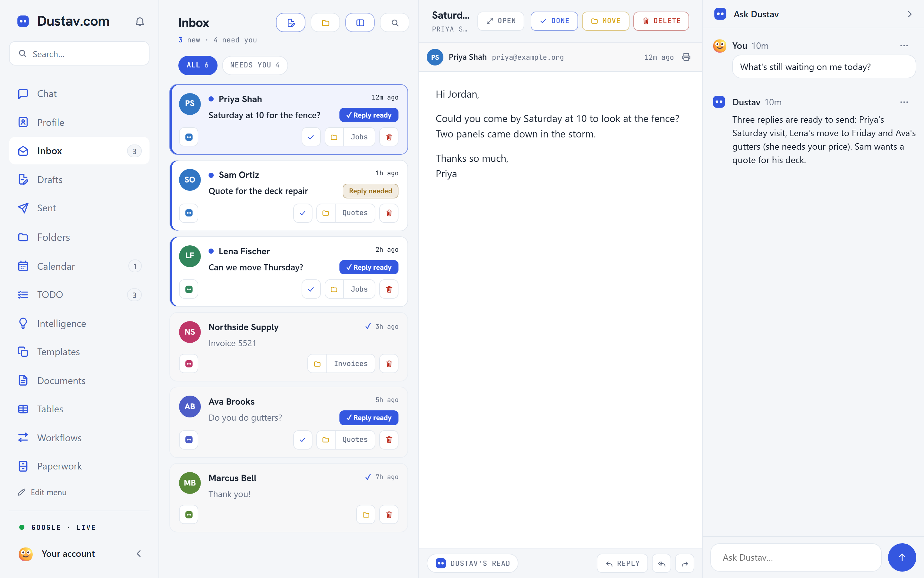The image size is (924, 578).
Task: Open notifications bell icon
Action: click(x=140, y=22)
